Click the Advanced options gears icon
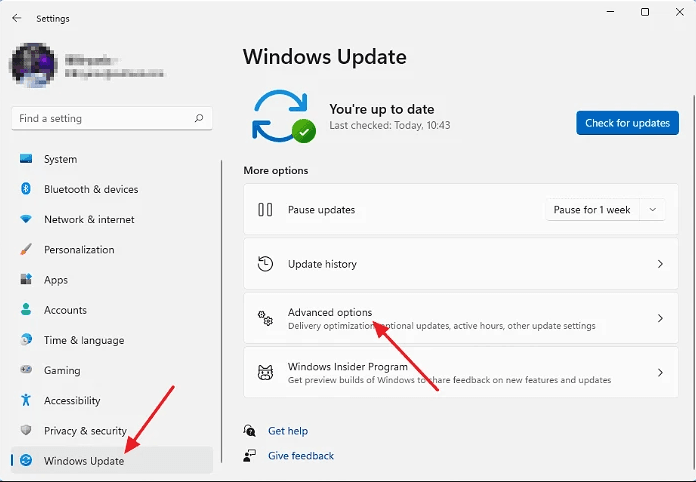The image size is (696, 482). click(x=265, y=318)
